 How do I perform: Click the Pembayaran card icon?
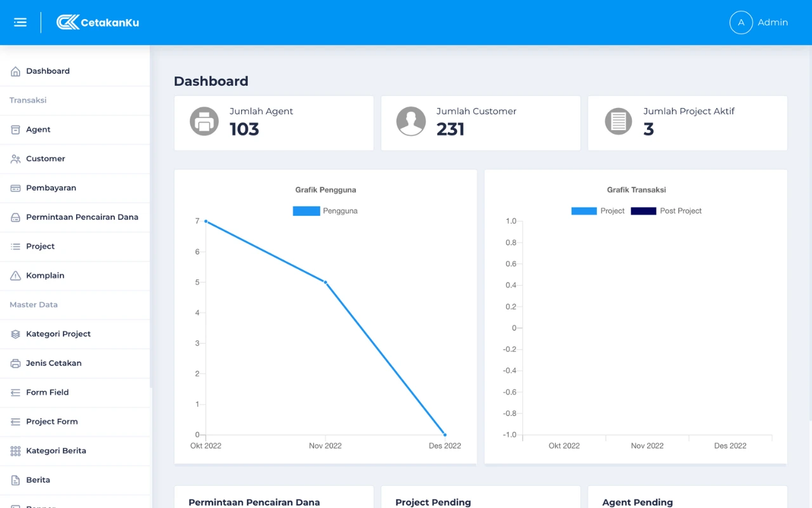click(15, 188)
